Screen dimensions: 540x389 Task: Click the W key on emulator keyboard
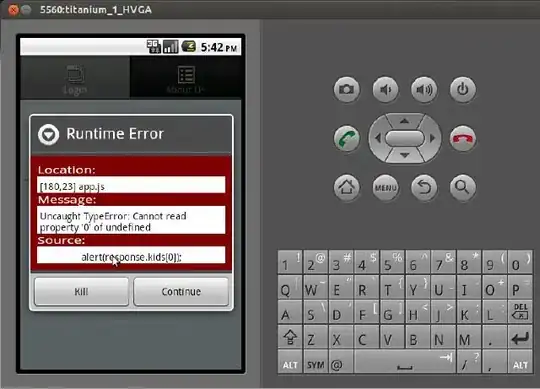315,287
